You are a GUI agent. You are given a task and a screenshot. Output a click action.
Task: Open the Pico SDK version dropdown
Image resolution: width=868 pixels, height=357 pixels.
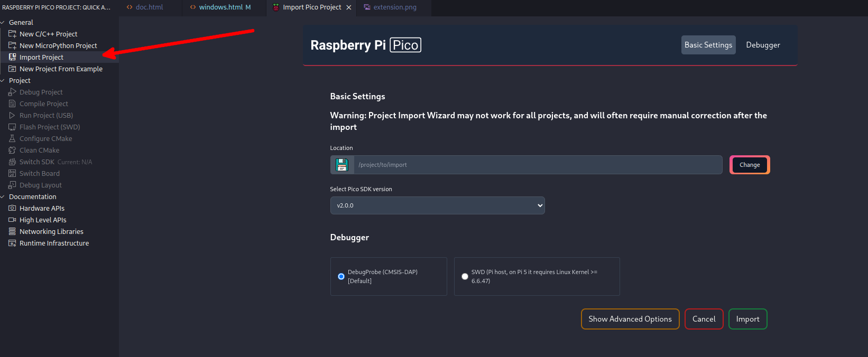437,205
